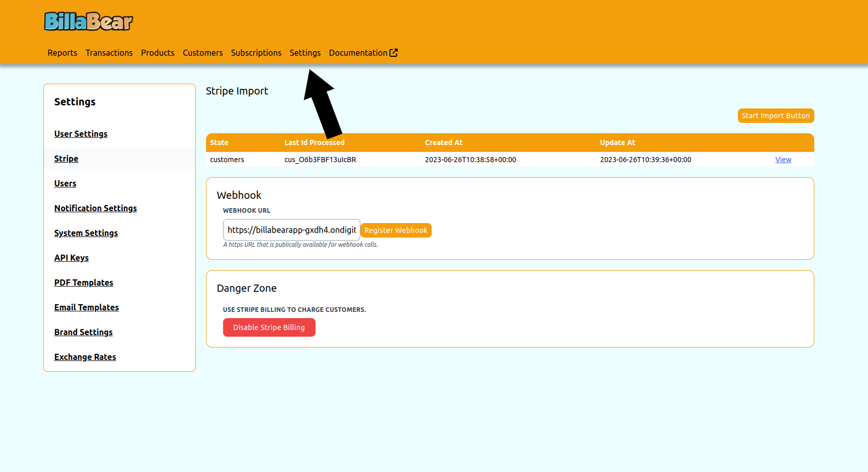The width and height of the screenshot is (868, 472).
Task: Click the 'Webhook' section heading
Action: 239,195
